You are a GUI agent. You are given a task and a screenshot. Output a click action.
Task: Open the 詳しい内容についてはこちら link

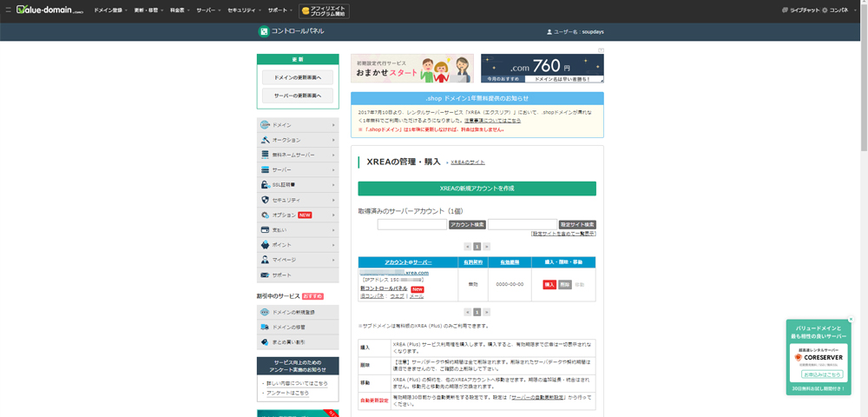(297, 383)
